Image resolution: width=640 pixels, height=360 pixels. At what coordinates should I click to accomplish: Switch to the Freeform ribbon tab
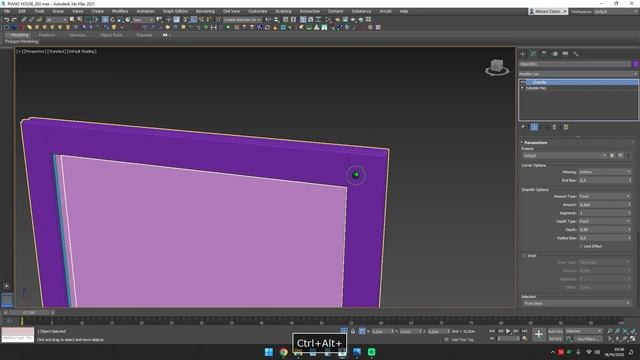[47, 35]
